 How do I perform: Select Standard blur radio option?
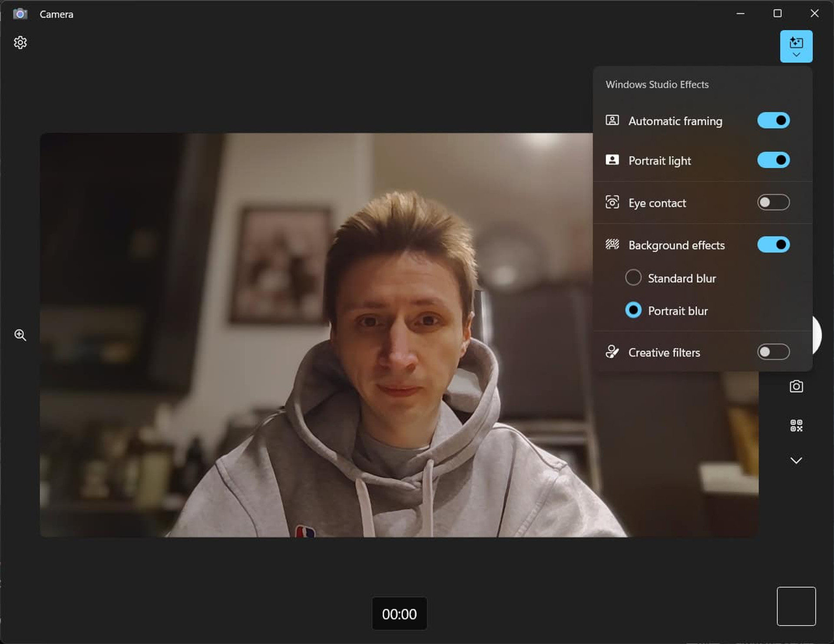click(633, 277)
